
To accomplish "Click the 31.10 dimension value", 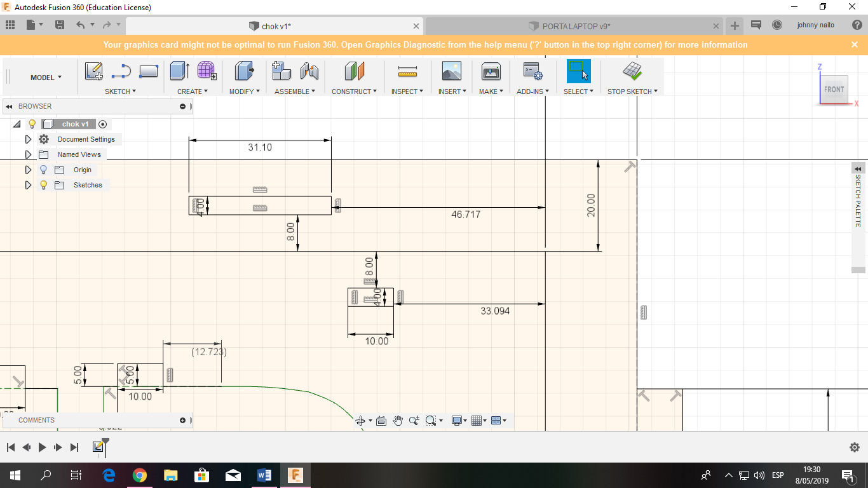I will (x=260, y=147).
